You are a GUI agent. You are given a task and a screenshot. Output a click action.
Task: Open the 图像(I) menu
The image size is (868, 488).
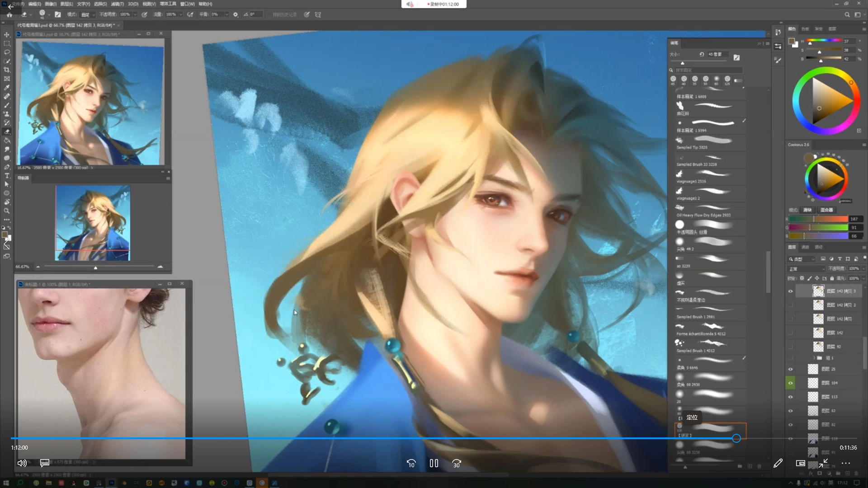tap(51, 4)
